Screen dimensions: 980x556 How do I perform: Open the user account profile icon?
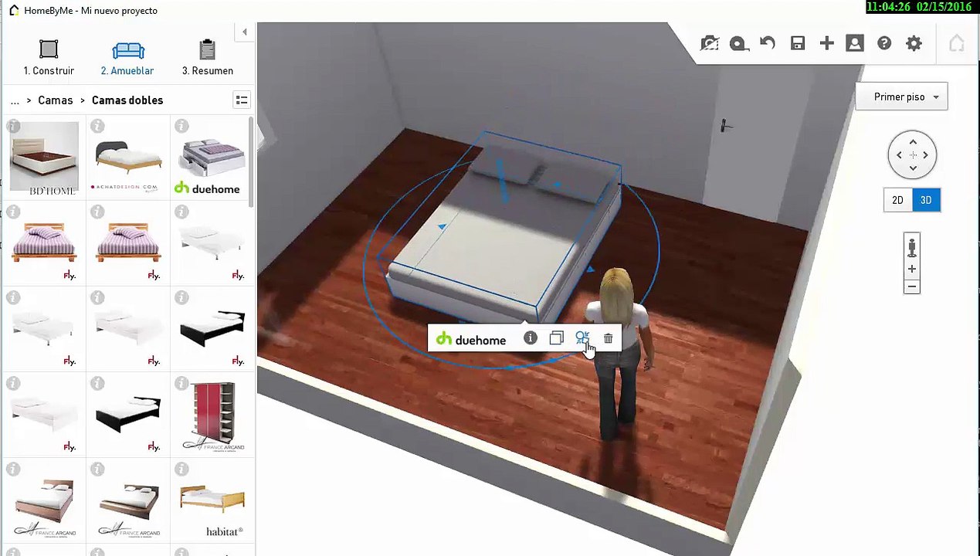[855, 43]
